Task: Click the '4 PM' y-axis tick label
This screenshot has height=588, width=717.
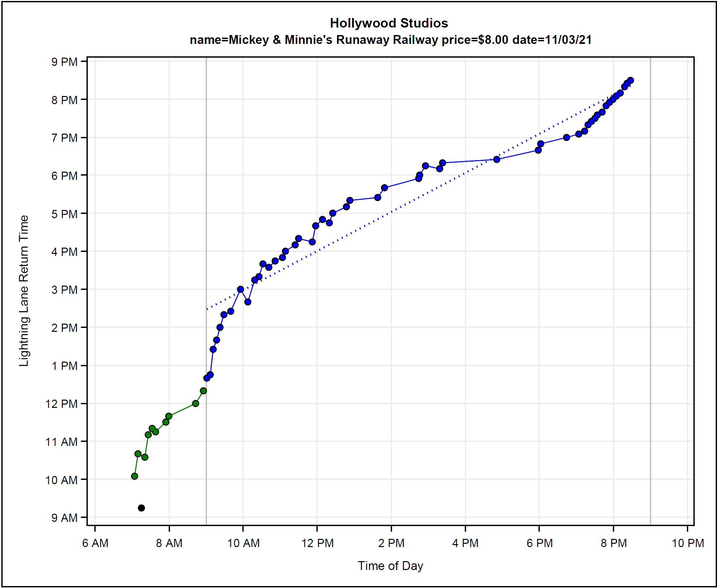Action: pos(64,252)
